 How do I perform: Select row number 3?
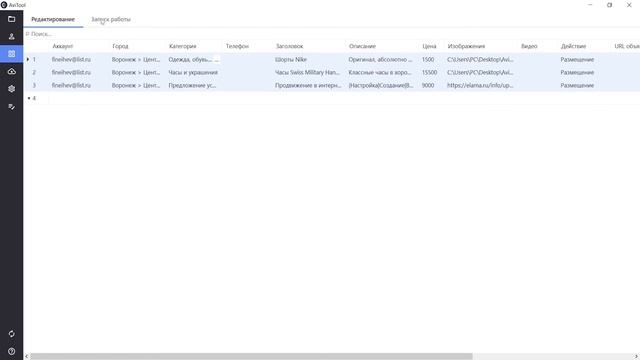[34, 85]
